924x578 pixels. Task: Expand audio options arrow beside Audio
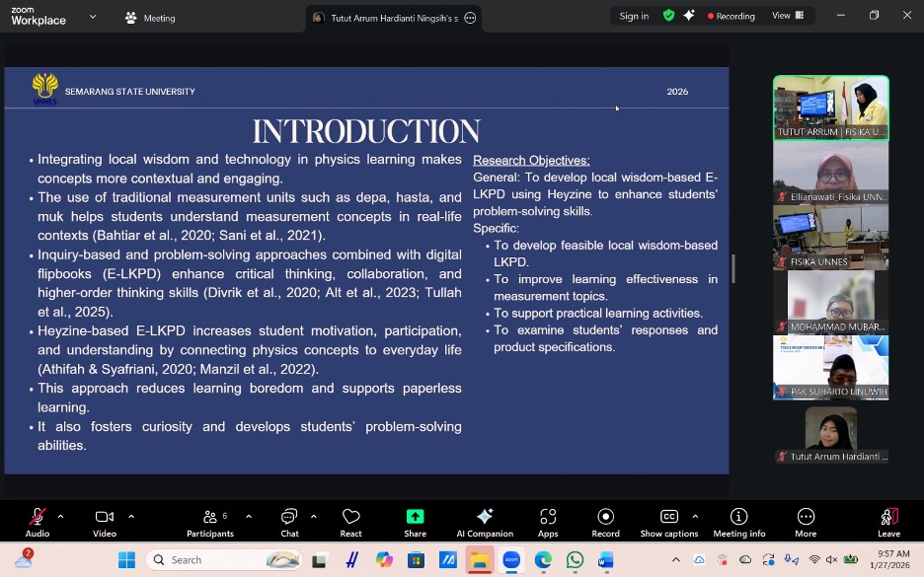point(61,516)
